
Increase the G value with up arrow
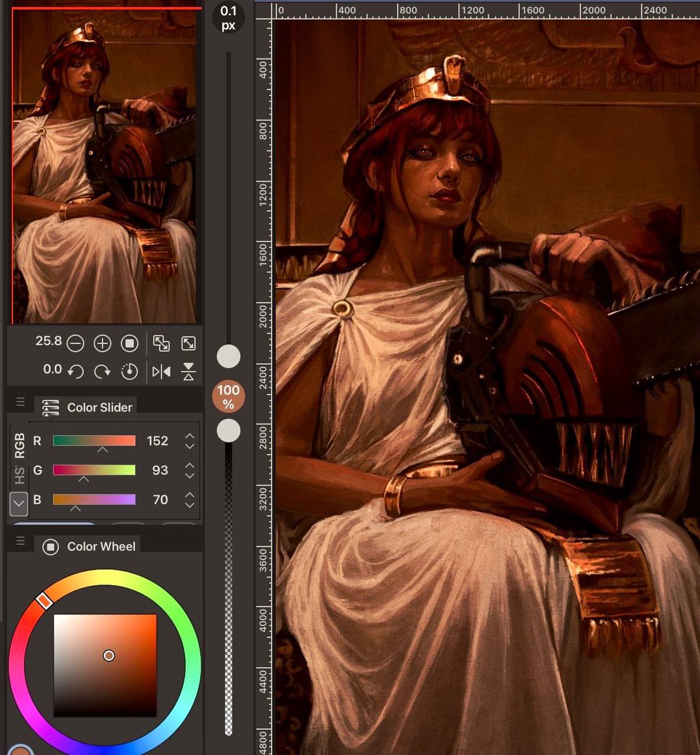tap(189, 465)
